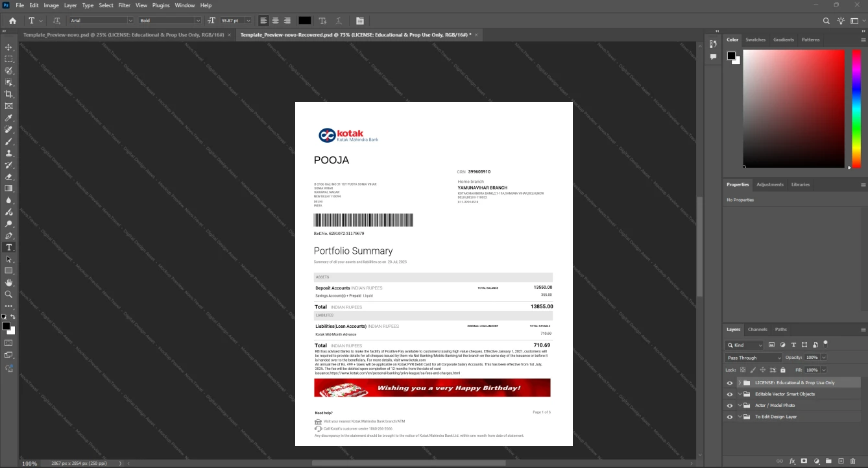Toggle text orientation icon
The image size is (868, 468).
[x=56, y=21]
